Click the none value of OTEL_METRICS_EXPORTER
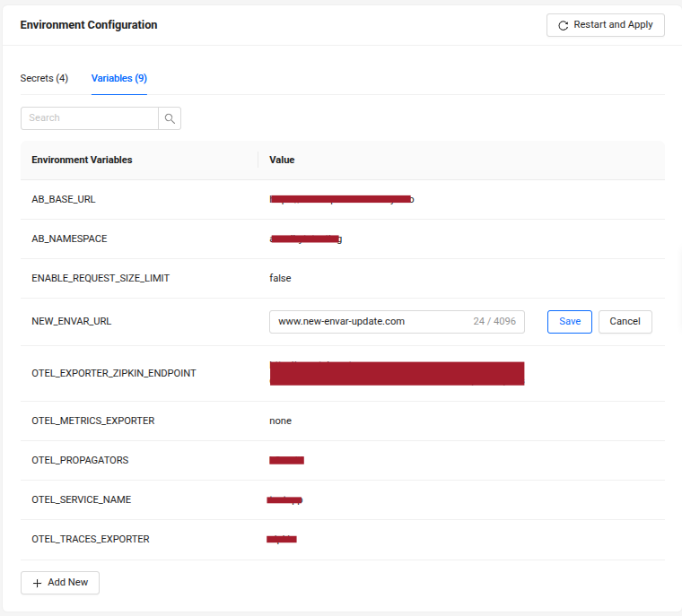Screen dimensions: 682x616 pos(280,421)
